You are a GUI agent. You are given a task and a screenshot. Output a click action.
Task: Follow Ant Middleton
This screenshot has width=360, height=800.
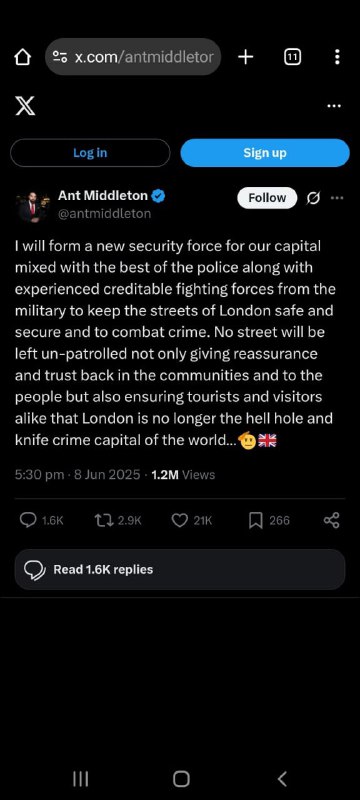(x=267, y=197)
